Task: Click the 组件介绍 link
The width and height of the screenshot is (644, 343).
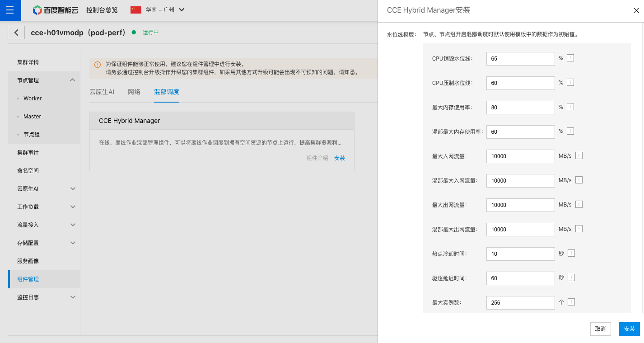Action: [x=317, y=158]
